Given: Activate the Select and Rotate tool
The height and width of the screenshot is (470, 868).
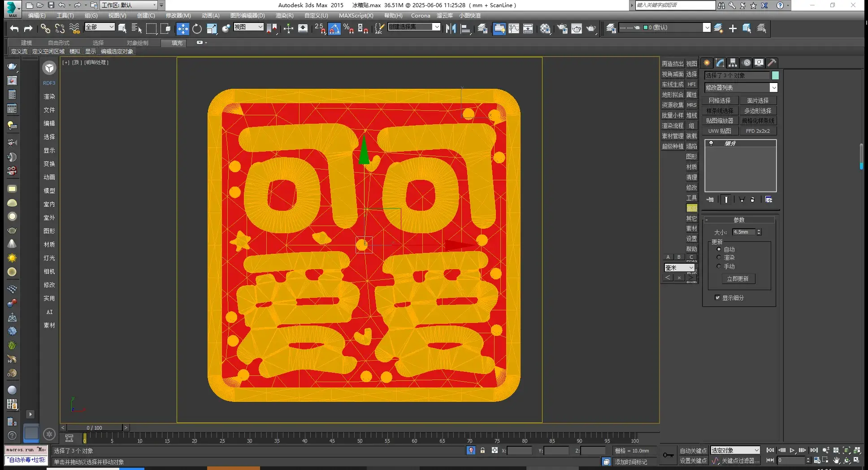Looking at the screenshot, I should click(197, 29).
